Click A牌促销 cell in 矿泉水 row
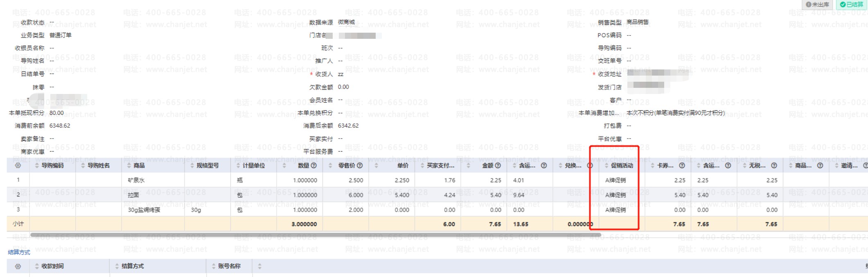 coord(615,180)
